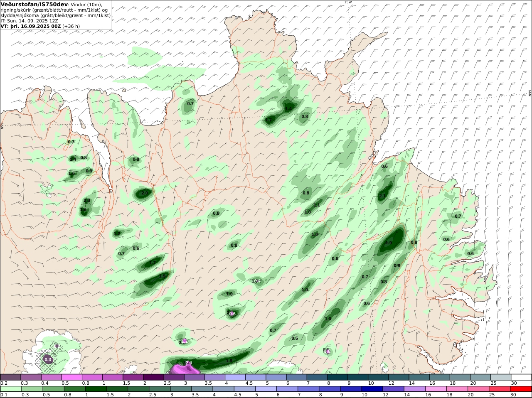Click the 15W longitude label
Screen dimensions: 532x398
click(348, 2)
